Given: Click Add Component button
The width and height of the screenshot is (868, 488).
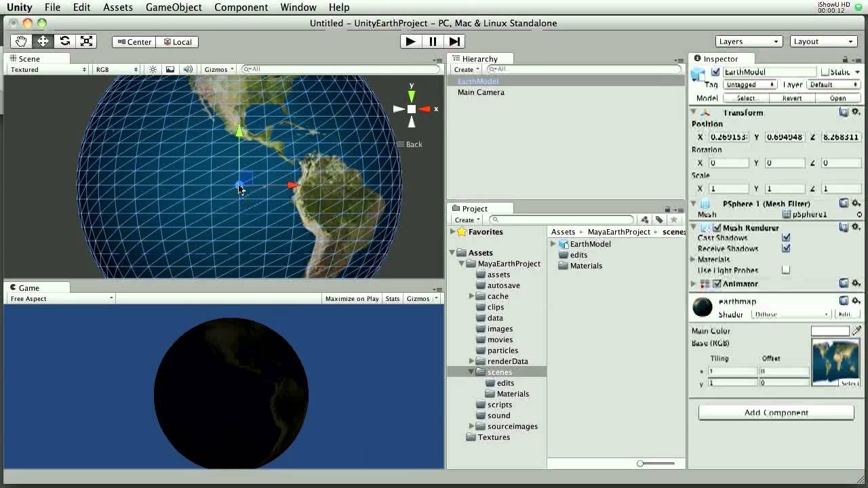Looking at the screenshot, I should pyautogui.click(x=776, y=412).
